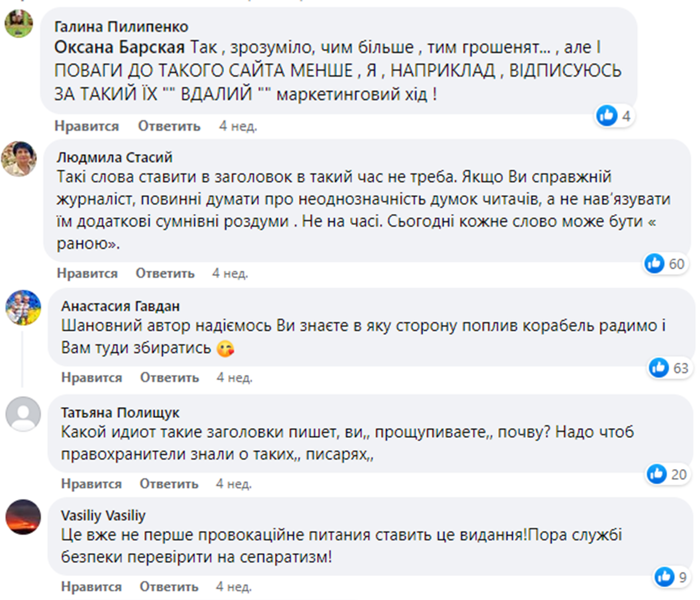Click the timestamp under Анастасия Гавдан's comment
The image size is (700, 600).
click(235, 377)
